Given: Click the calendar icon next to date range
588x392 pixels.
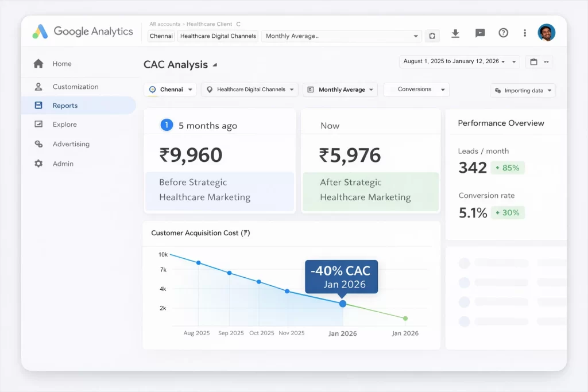Looking at the screenshot, I should click(534, 62).
